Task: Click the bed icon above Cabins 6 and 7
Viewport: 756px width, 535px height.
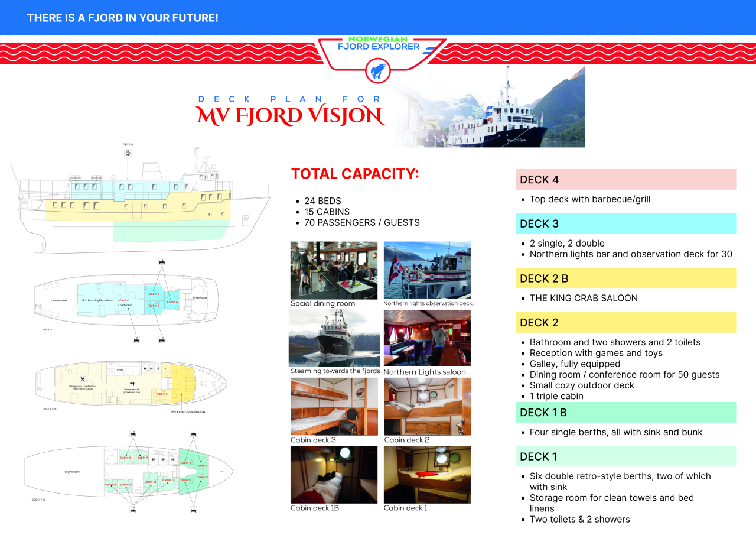Action: pos(133,433)
